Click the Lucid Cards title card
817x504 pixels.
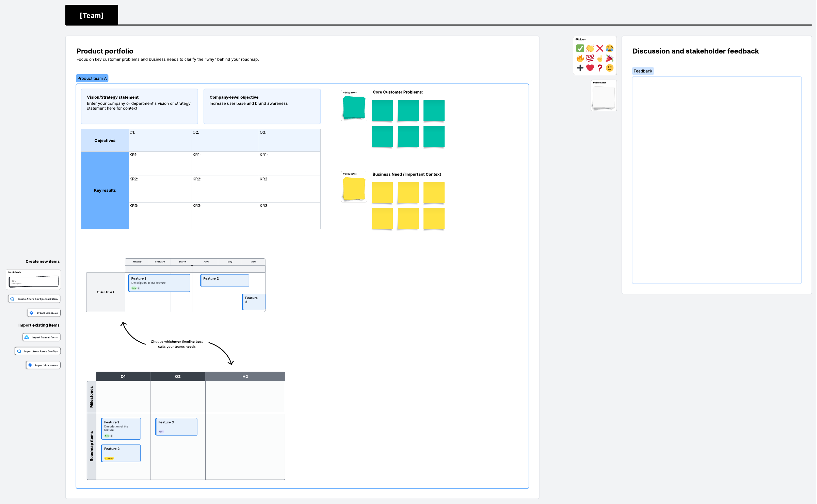click(33, 281)
